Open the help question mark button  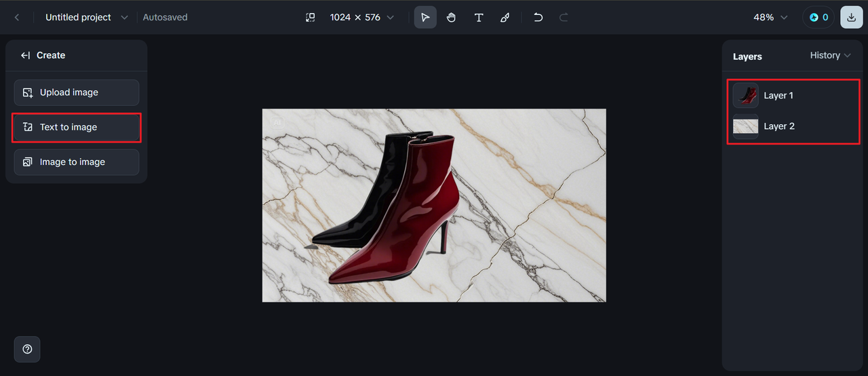click(27, 349)
